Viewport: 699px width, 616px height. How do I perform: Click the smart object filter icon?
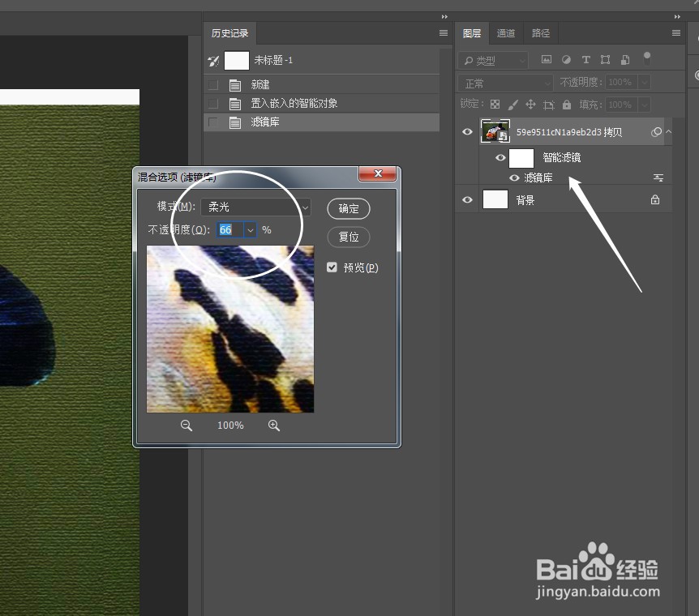(x=625, y=60)
